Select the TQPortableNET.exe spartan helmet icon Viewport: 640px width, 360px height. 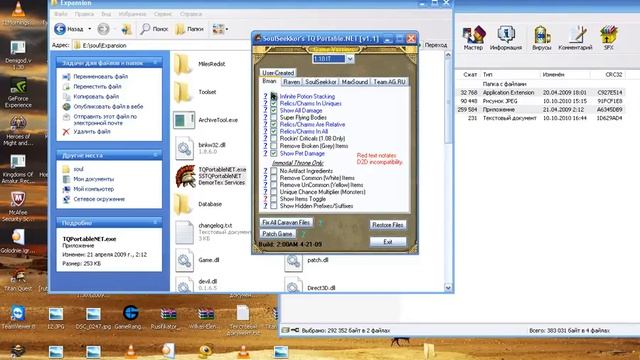185,176
